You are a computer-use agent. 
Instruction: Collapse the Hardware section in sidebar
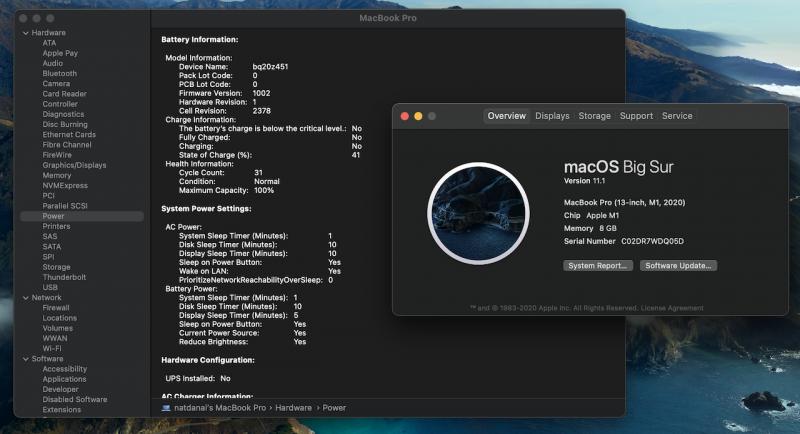click(x=26, y=33)
